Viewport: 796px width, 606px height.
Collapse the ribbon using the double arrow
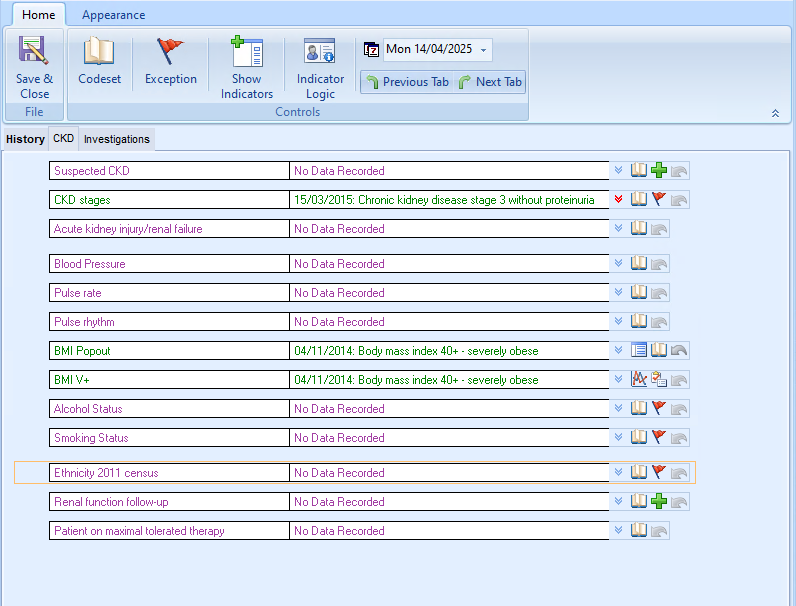(x=775, y=113)
